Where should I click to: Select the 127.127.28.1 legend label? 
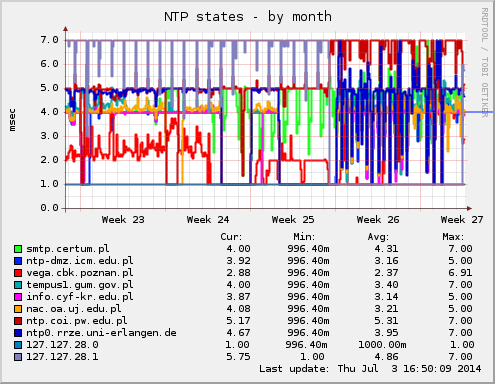coord(62,357)
